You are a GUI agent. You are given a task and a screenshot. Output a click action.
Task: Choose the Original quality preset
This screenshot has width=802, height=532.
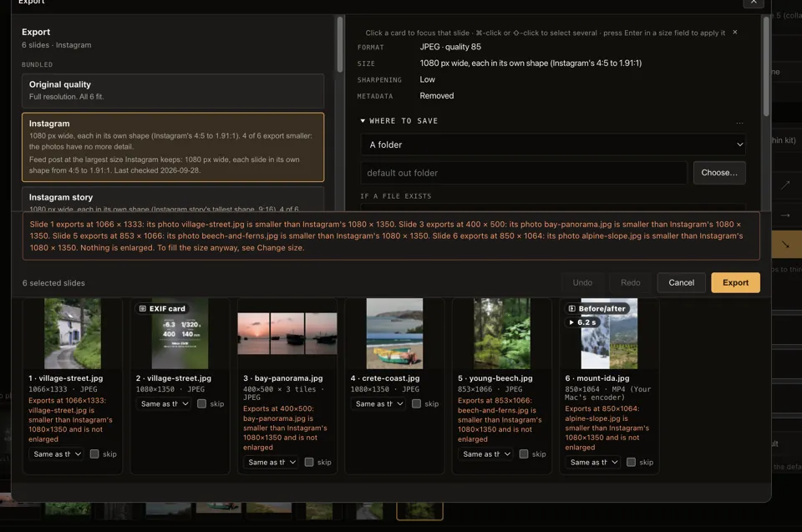(173, 90)
